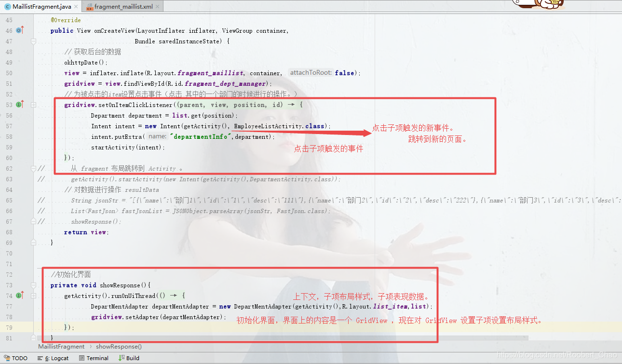Collapse the showResponse fold marker at line 73

[x=33, y=285]
